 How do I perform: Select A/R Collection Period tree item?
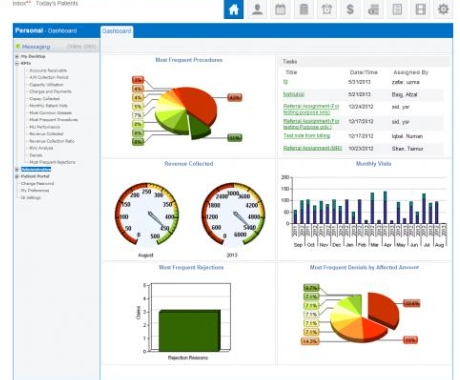49,77
